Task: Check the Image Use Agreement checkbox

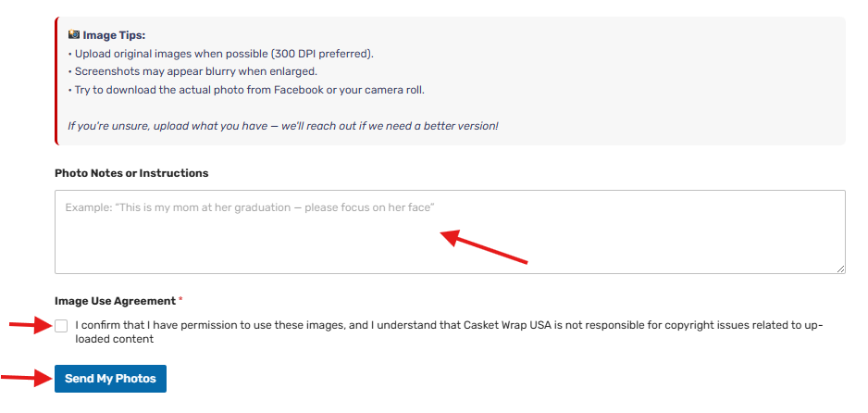Action: pyautogui.click(x=61, y=326)
